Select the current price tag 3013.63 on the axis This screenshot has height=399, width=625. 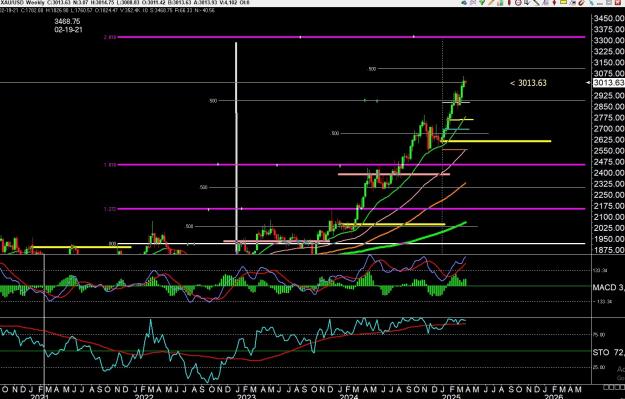[x=609, y=83]
